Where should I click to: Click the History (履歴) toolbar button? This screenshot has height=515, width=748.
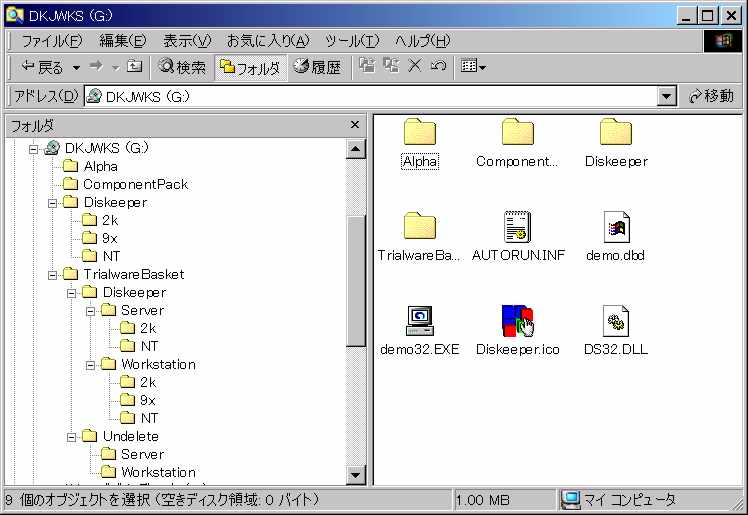(317, 67)
